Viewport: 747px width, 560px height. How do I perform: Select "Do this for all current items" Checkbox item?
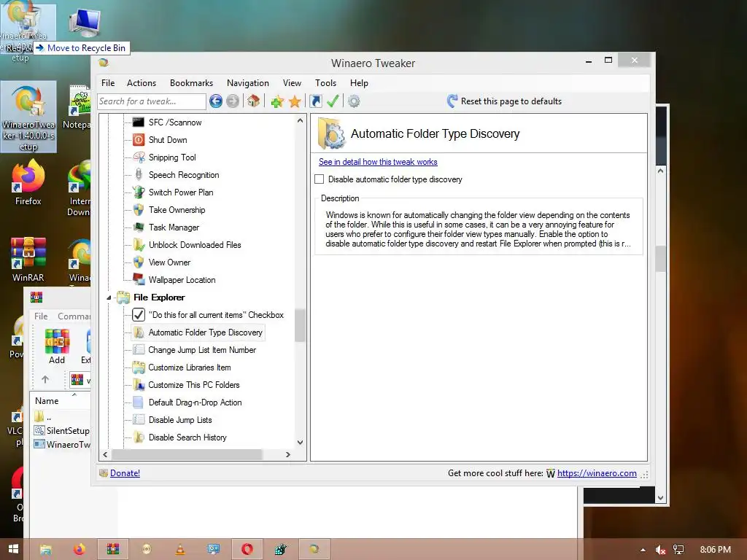click(x=216, y=315)
